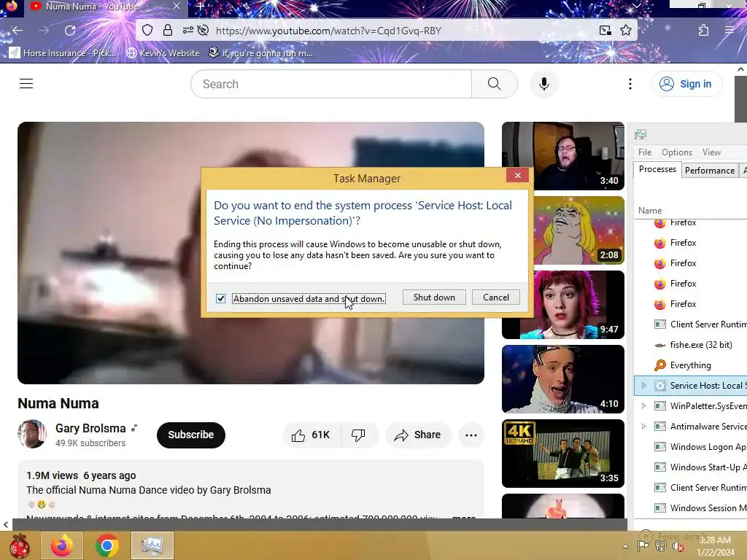This screenshot has height=560, width=747.
Task: Expand WinPaletter.SysEvent process row
Action: tap(643, 405)
